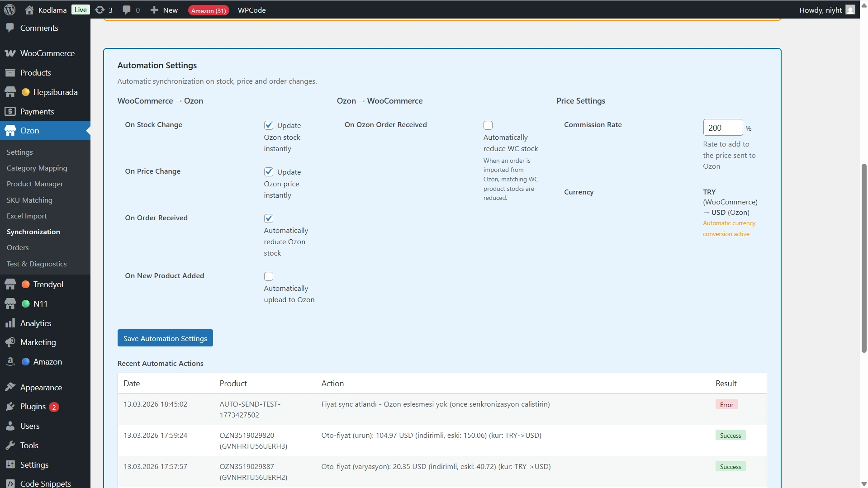
Task: Enable On New Product Added checkbox
Action: [269, 276]
